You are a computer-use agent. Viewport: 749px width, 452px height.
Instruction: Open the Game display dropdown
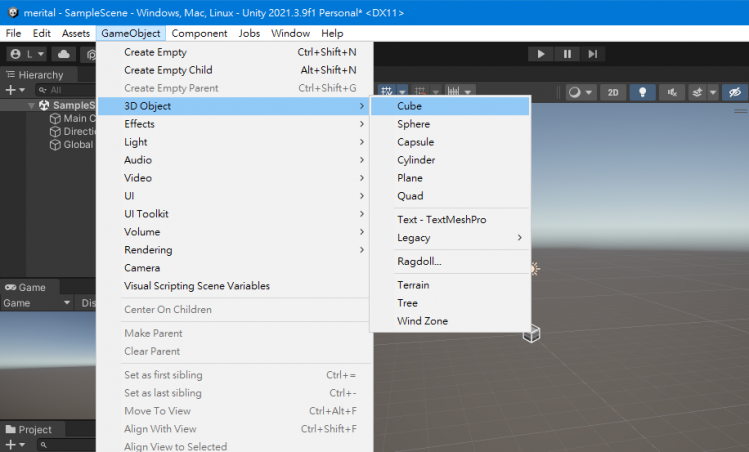tap(36, 303)
